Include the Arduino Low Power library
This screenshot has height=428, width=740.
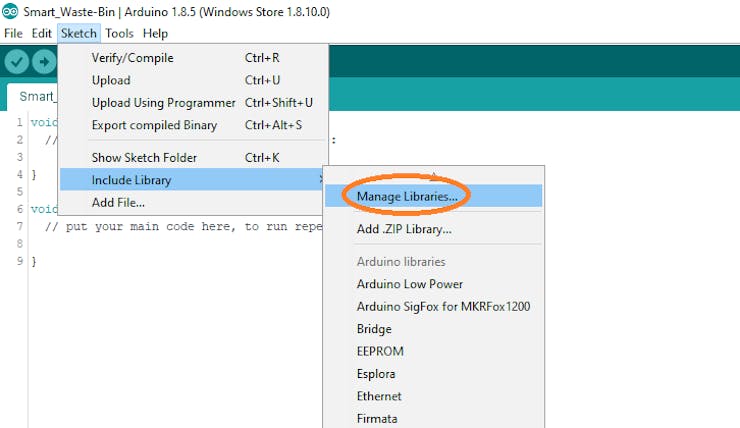coord(434,284)
